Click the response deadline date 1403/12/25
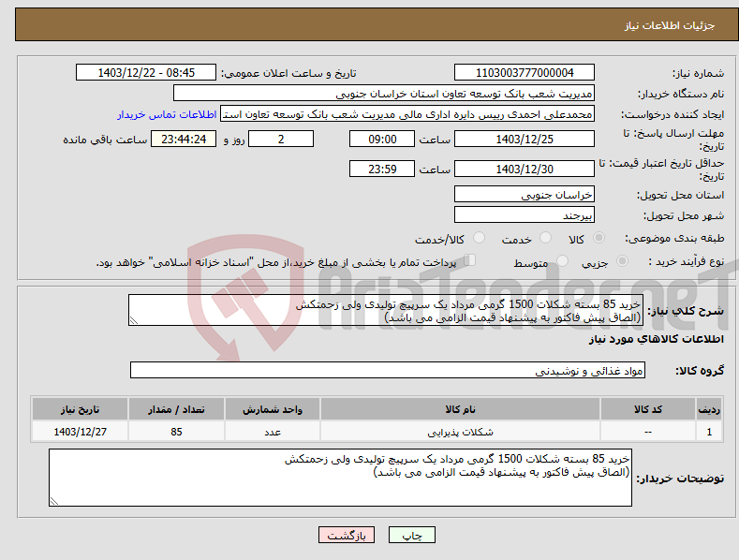Image resolution: width=739 pixels, height=560 pixels. tap(525, 139)
